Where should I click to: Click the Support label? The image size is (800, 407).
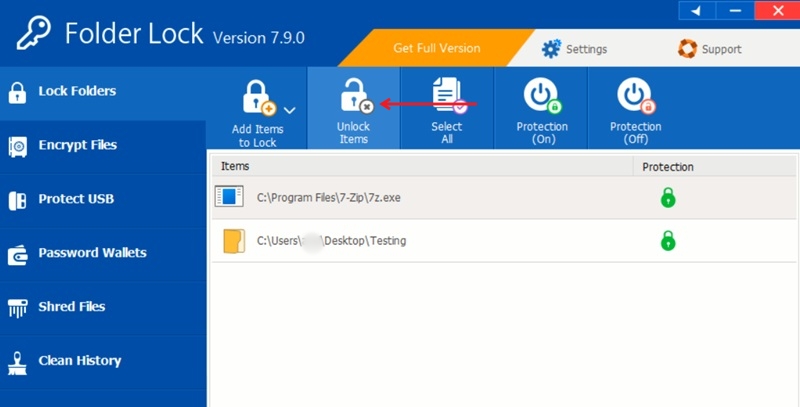coord(721,49)
